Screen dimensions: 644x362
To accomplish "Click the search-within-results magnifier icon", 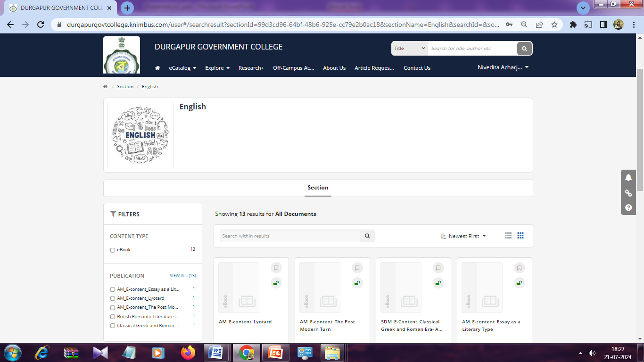I will pyautogui.click(x=367, y=236).
